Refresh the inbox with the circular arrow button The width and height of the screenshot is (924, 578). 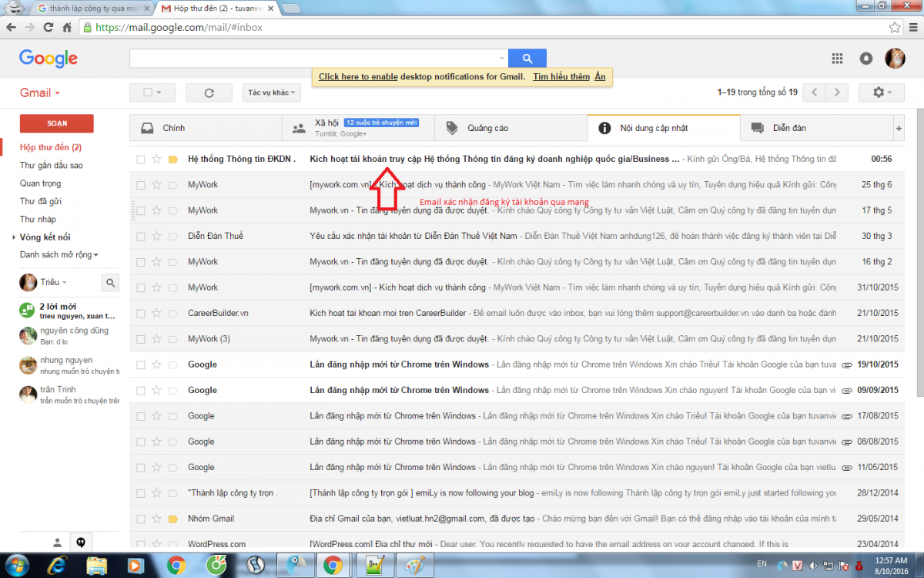click(x=209, y=92)
